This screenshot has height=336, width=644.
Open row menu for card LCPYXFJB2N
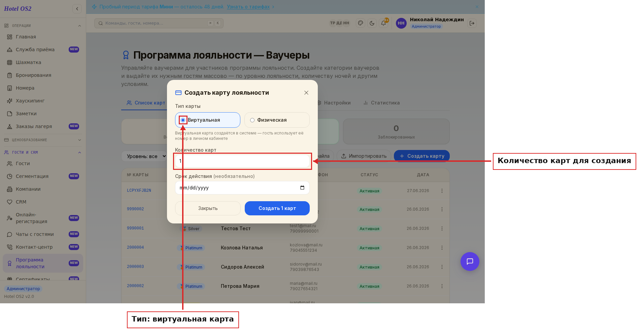tap(442, 191)
